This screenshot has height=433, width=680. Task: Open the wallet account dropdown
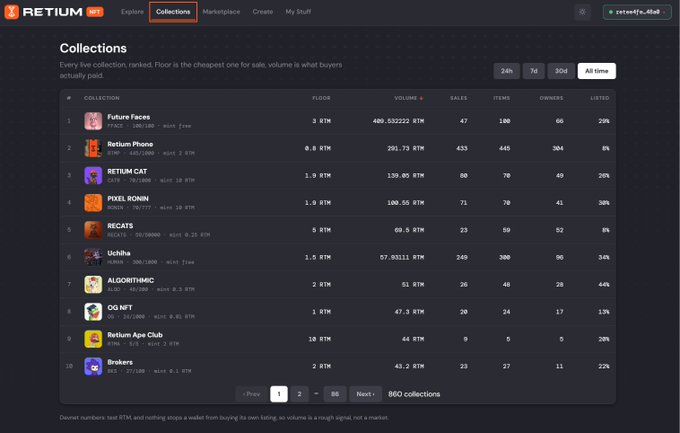coord(637,12)
